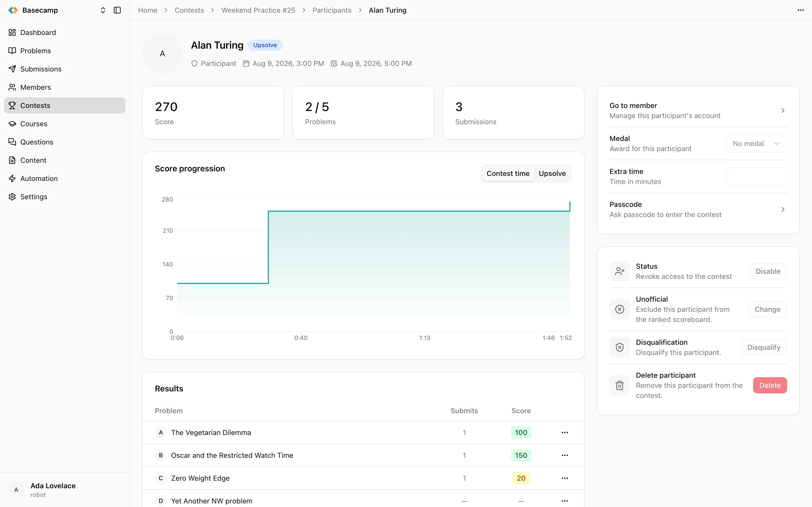Go to Weekend Practice #25 breadcrumb
The width and height of the screenshot is (812, 507).
pos(258,10)
